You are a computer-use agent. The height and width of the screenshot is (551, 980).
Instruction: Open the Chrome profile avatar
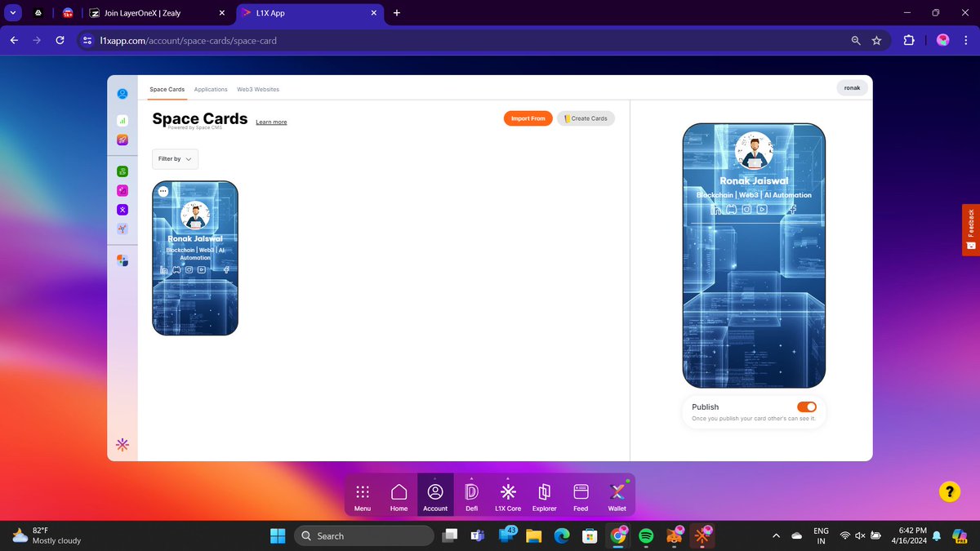point(942,40)
